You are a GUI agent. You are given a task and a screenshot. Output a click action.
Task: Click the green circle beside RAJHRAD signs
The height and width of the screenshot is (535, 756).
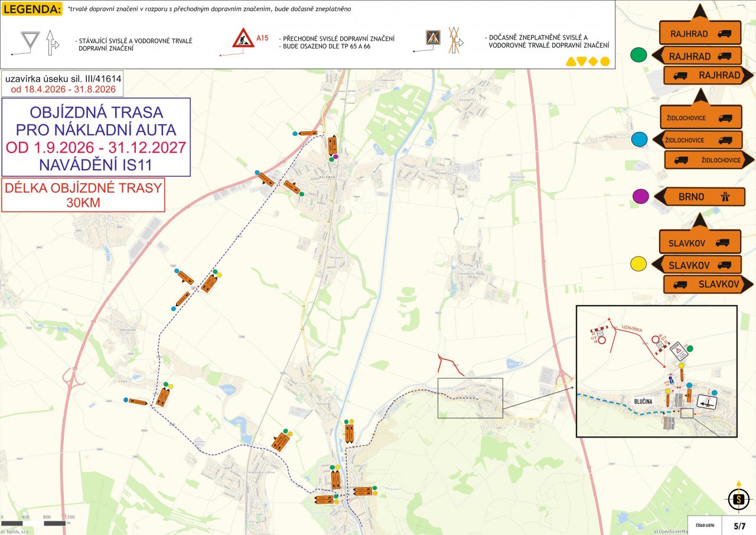click(x=638, y=56)
